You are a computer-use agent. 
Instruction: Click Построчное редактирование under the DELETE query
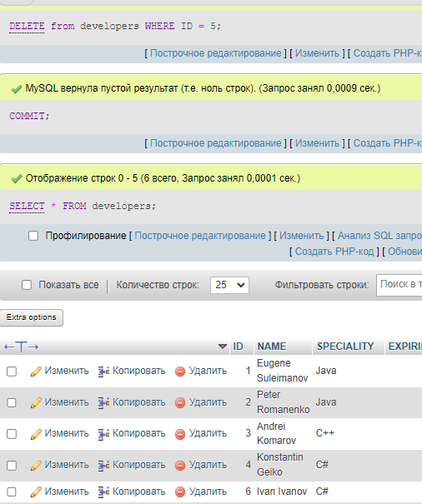tap(216, 53)
